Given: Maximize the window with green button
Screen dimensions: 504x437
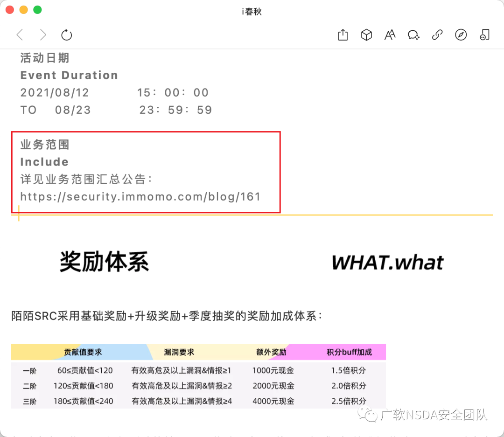Looking at the screenshot, I should click(38, 10).
